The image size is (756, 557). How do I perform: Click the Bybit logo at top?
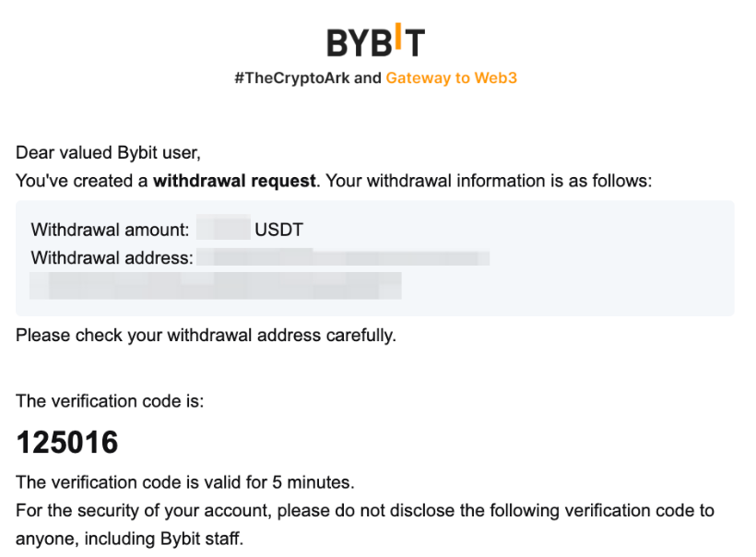pyautogui.click(x=375, y=41)
